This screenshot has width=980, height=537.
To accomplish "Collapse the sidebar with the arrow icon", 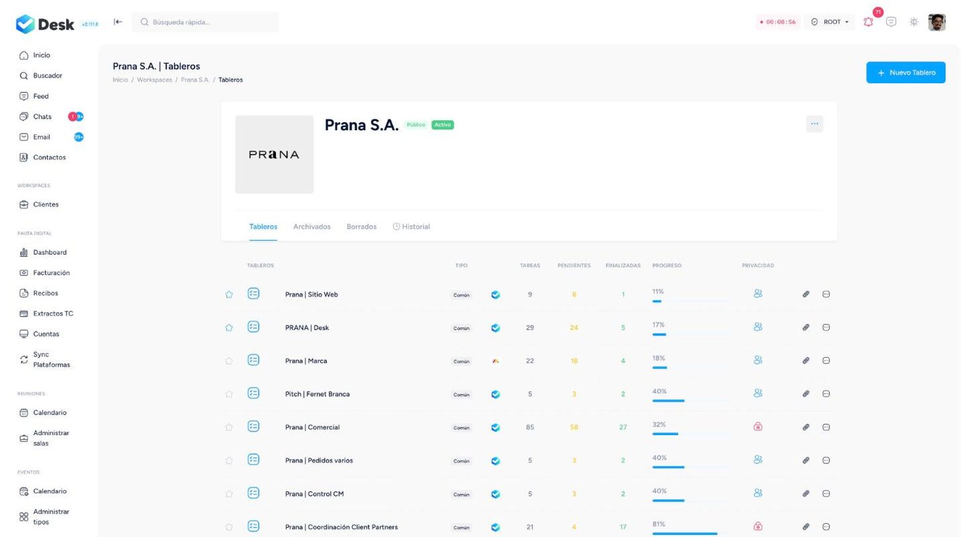I will click(118, 21).
